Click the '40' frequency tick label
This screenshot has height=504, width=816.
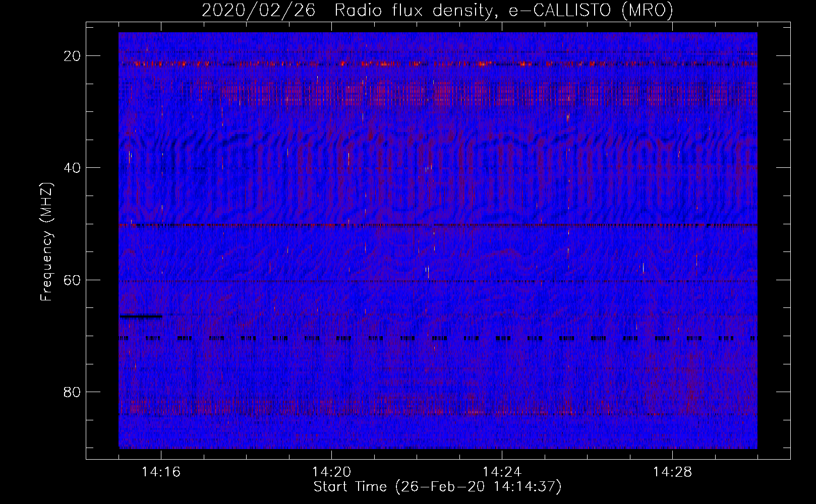73,168
